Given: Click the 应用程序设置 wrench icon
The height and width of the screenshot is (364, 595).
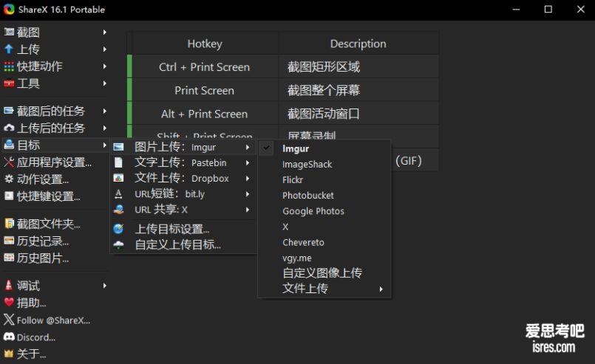Looking at the screenshot, I should 9,162.
